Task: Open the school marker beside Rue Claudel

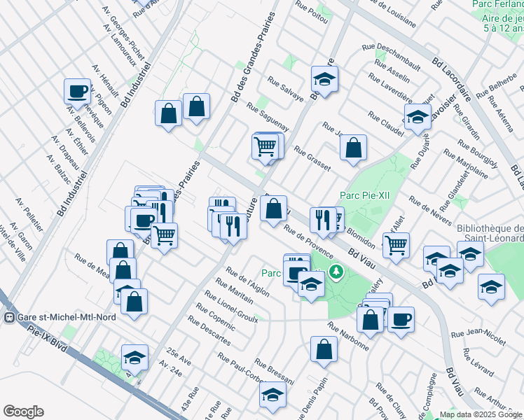Action: point(418,118)
